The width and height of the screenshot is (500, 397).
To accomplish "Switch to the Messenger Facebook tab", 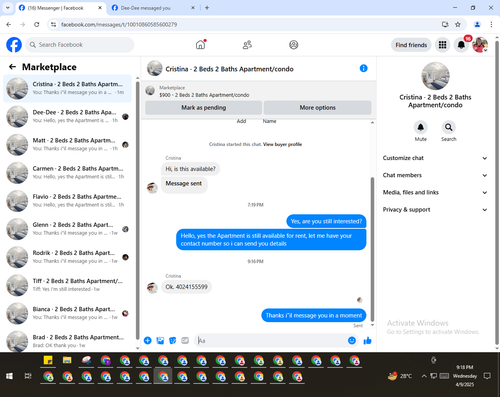I will coord(61,8).
